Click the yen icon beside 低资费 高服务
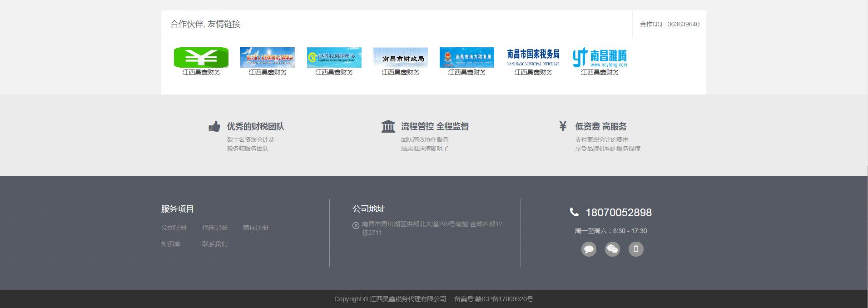The width and height of the screenshot is (868, 308). pyautogui.click(x=563, y=126)
